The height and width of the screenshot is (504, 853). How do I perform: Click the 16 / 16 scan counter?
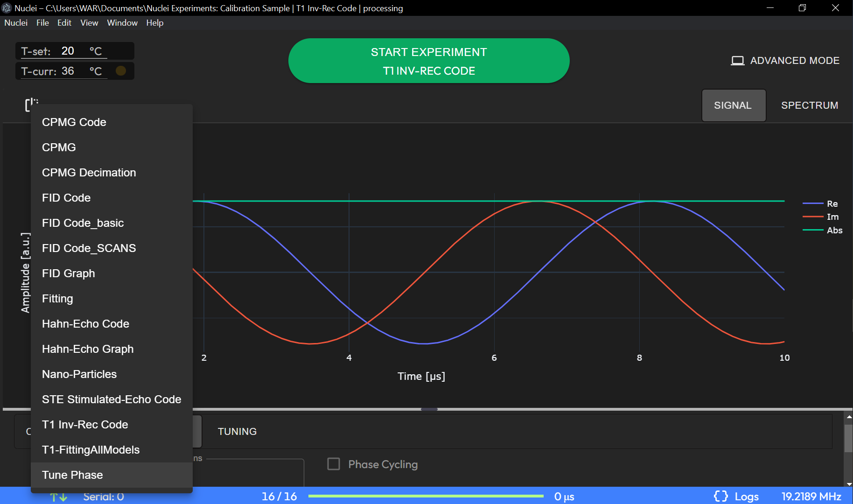pyautogui.click(x=279, y=497)
